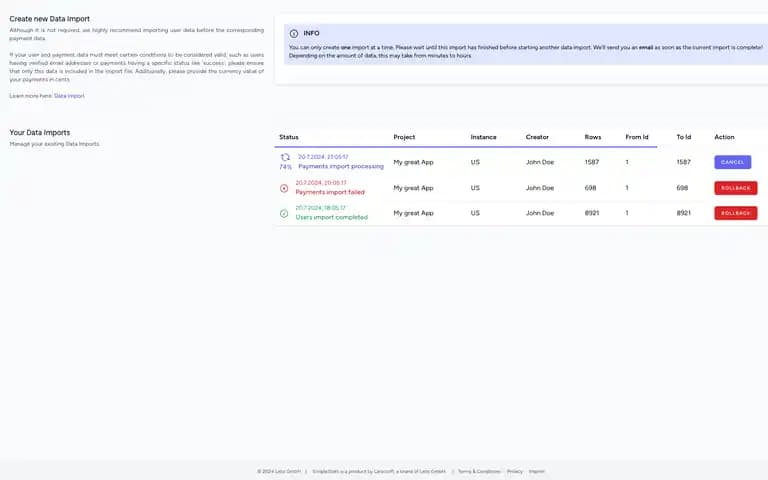
Task: Select 'Payments import failed' status text
Action: point(330,192)
